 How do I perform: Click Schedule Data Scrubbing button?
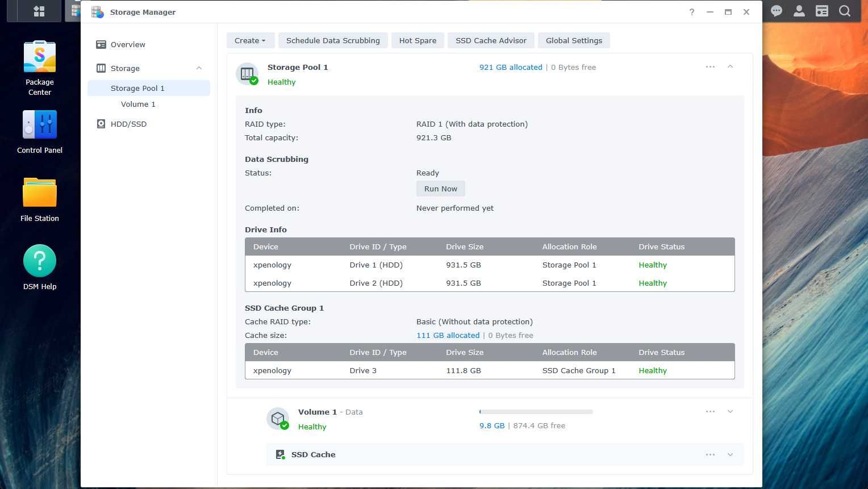(333, 40)
